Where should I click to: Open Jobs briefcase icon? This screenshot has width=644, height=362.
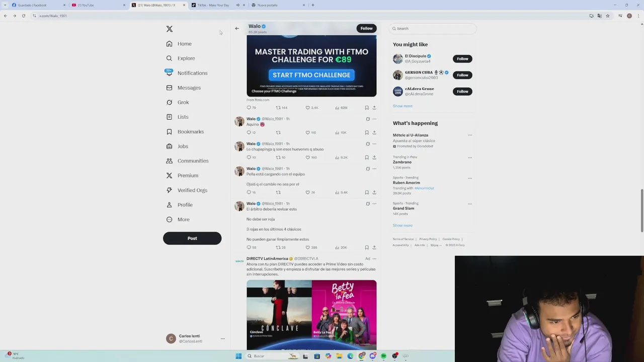click(169, 146)
